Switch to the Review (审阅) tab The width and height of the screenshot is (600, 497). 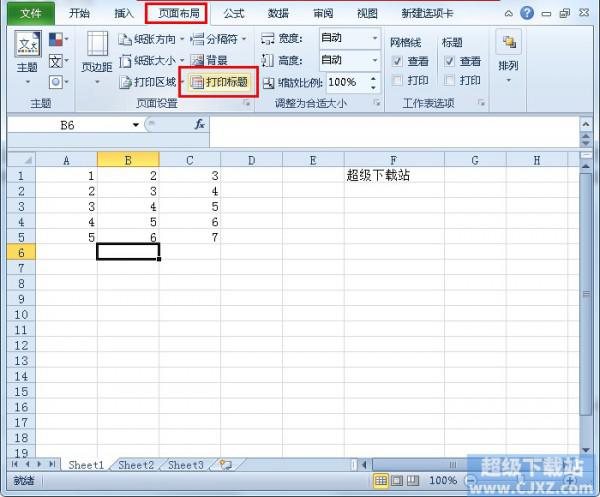click(323, 14)
